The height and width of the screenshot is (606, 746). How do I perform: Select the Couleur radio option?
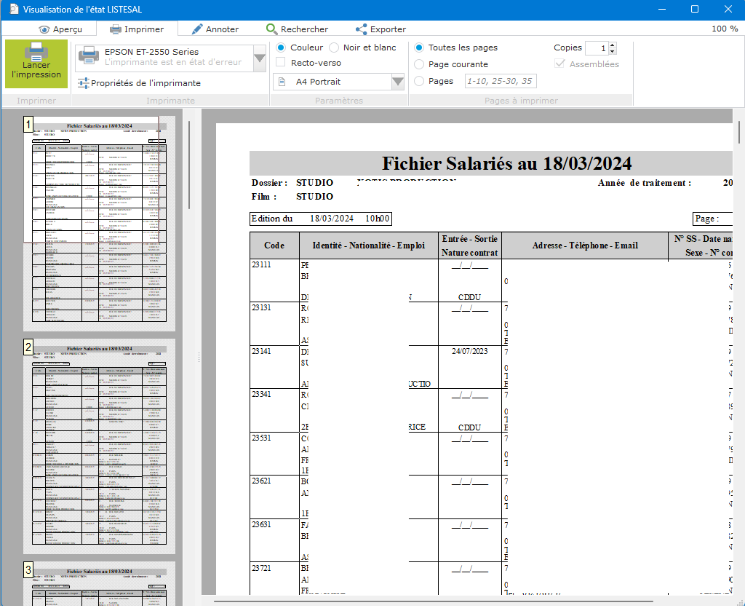(282, 47)
